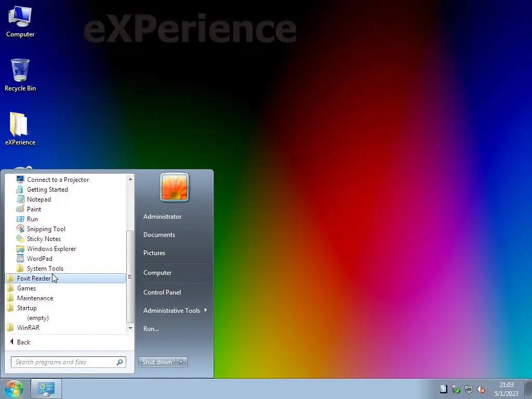Click the programs list scrollbar thumb
The width and height of the screenshot is (532, 399).
(130, 277)
